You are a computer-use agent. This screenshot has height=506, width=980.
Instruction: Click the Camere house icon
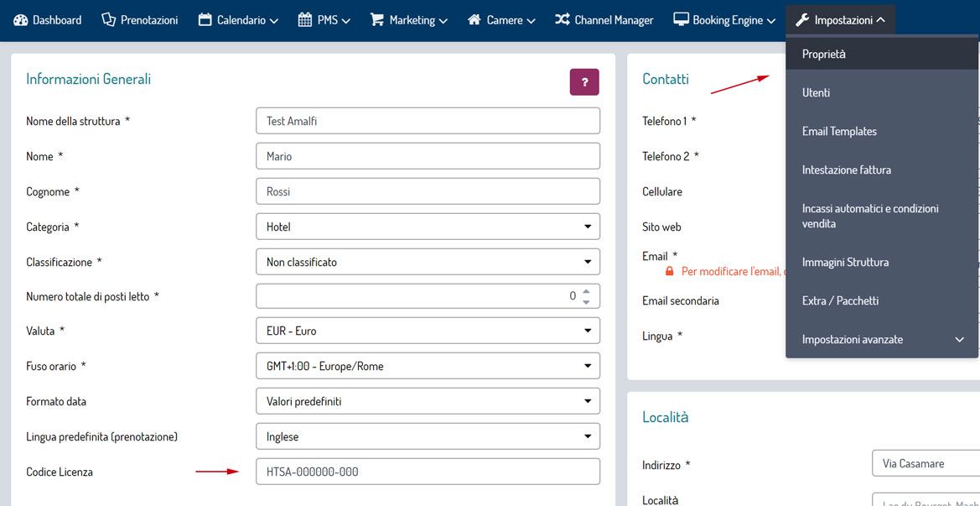coord(474,20)
